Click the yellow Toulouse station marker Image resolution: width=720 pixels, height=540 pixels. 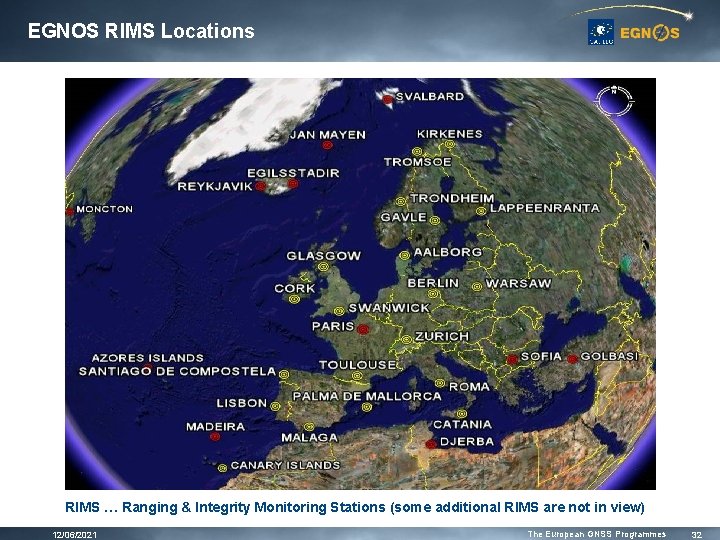(357, 376)
